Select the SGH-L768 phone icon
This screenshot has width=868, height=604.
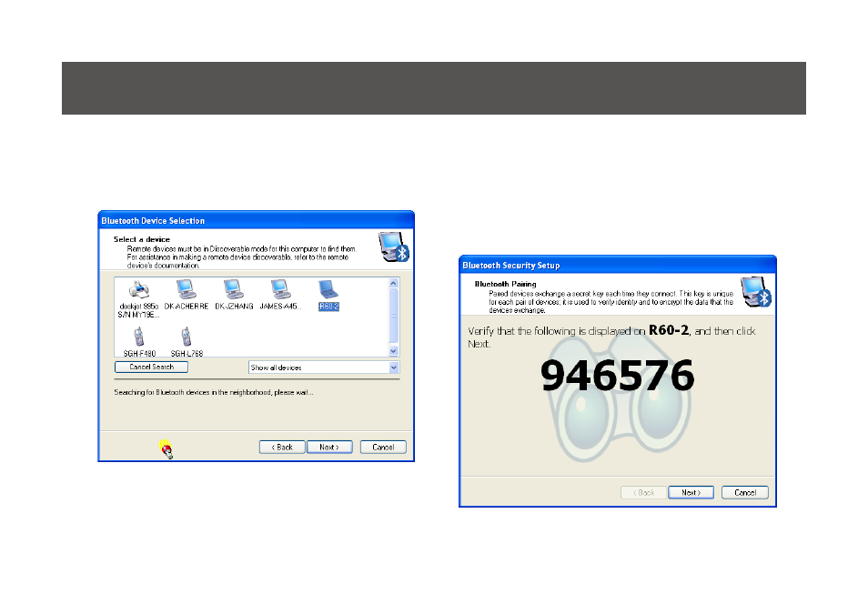pos(187,337)
